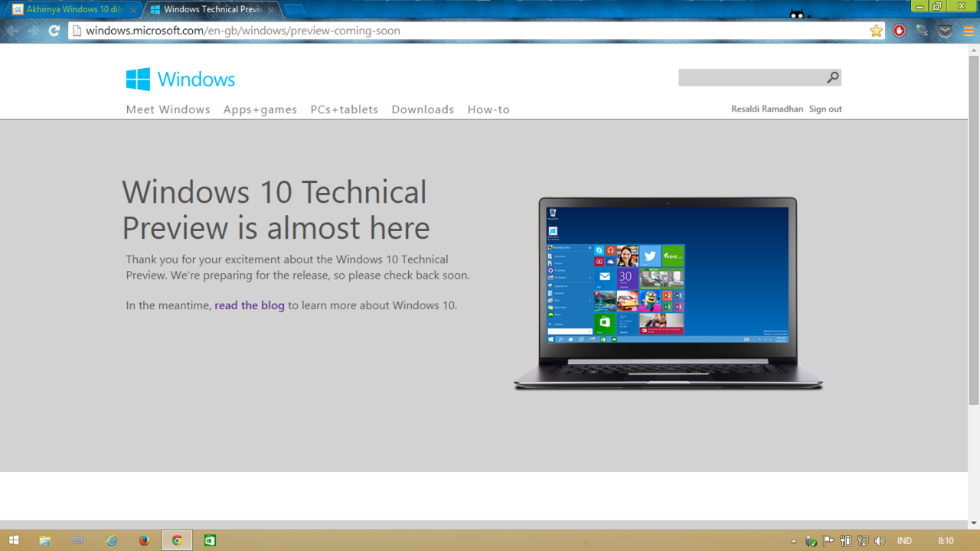Click the scrollbar up arrow
Viewport: 980px width, 551px height.
(974, 49)
